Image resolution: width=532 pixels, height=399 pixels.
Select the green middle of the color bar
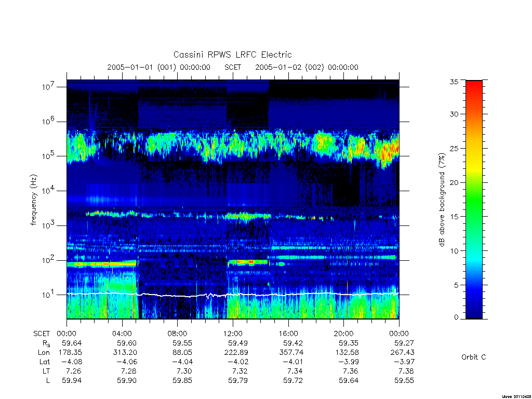pos(474,200)
